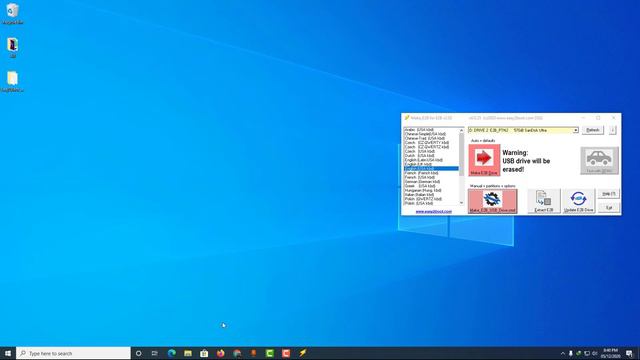Viewport: 640px width, 360px height.
Task: Click the greyed-out car icon button
Action: (599, 161)
